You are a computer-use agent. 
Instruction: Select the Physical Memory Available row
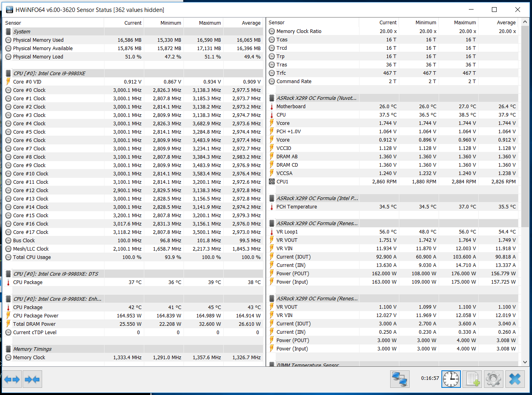click(133, 48)
